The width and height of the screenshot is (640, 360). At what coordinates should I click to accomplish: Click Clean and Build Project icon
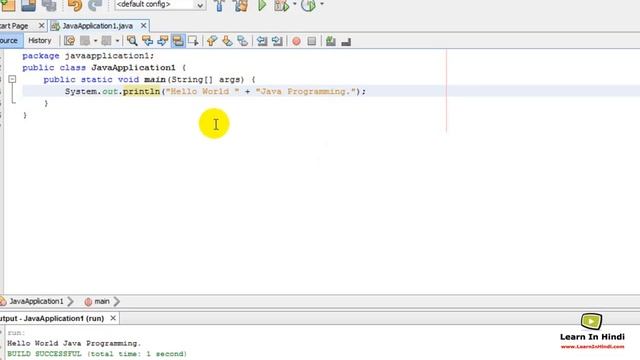(241, 5)
